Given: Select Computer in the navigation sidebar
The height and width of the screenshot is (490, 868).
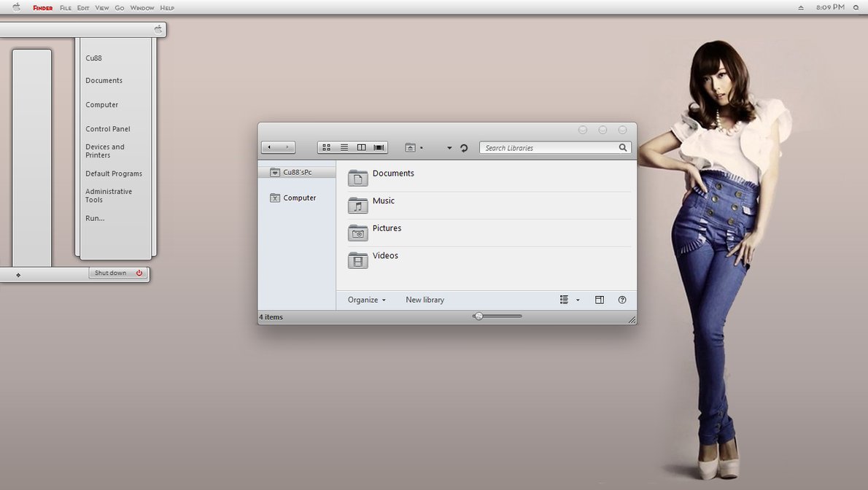Looking at the screenshot, I should pyautogui.click(x=299, y=198).
